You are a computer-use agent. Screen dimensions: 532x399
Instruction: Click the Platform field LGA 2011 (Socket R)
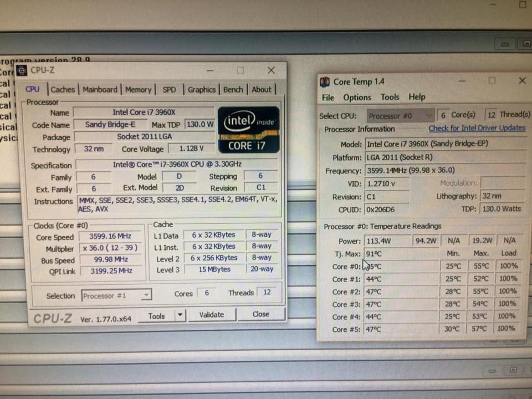(446, 157)
